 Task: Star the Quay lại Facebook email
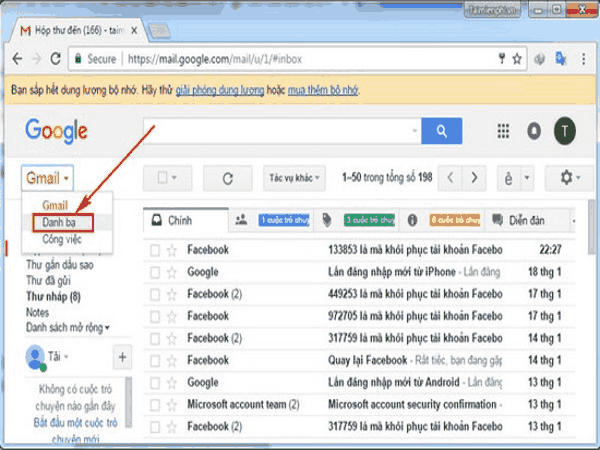(x=172, y=361)
